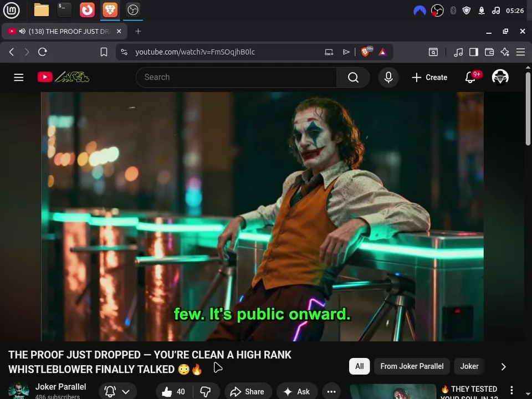
Task: Launch the Files folder from panel
Action: click(x=42, y=10)
